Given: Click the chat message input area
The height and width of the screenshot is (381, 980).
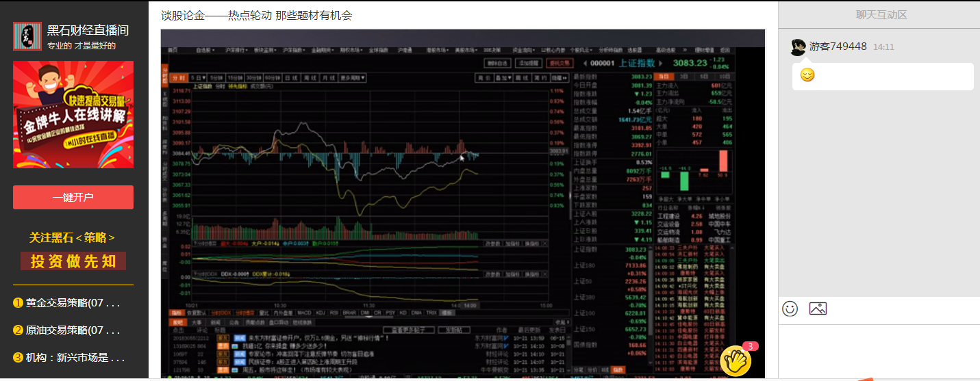Looking at the screenshot, I should point(879,350).
